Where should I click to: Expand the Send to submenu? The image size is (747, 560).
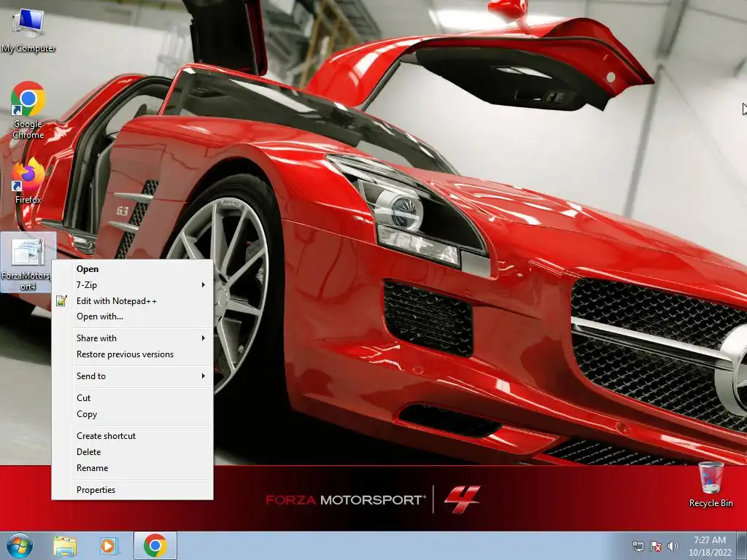click(133, 376)
